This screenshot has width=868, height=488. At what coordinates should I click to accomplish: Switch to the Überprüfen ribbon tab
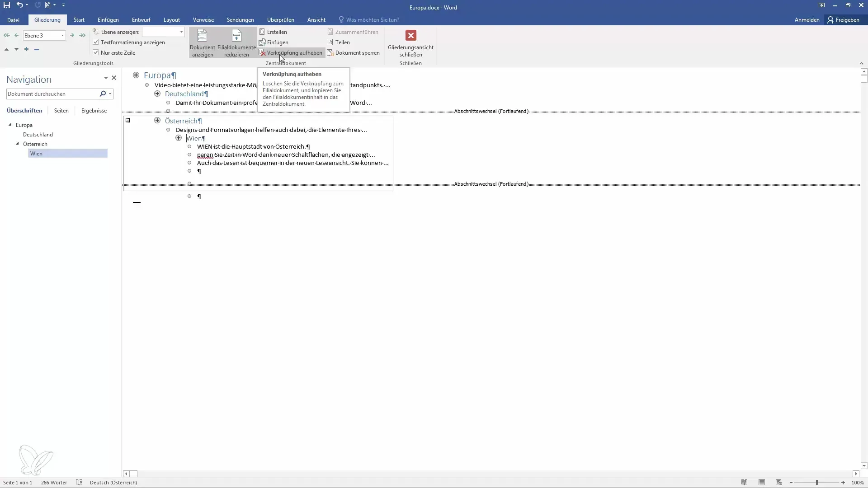click(x=281, y=20)
